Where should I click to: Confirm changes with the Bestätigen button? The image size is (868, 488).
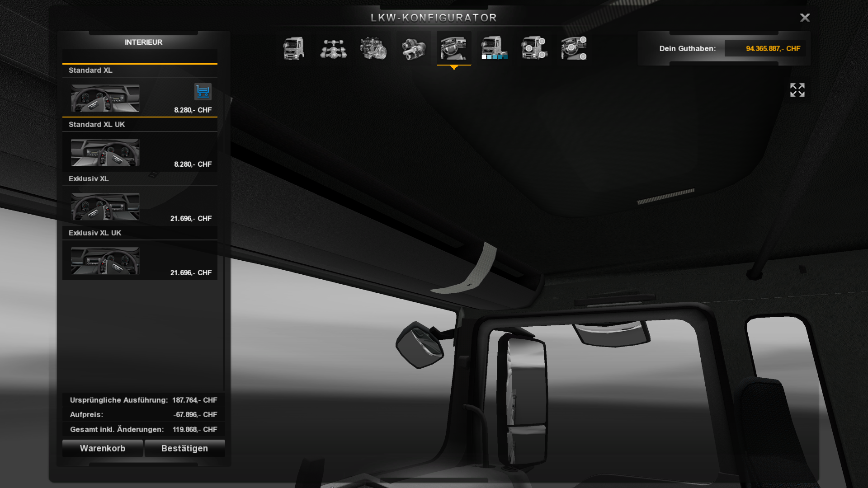(184, 448)
